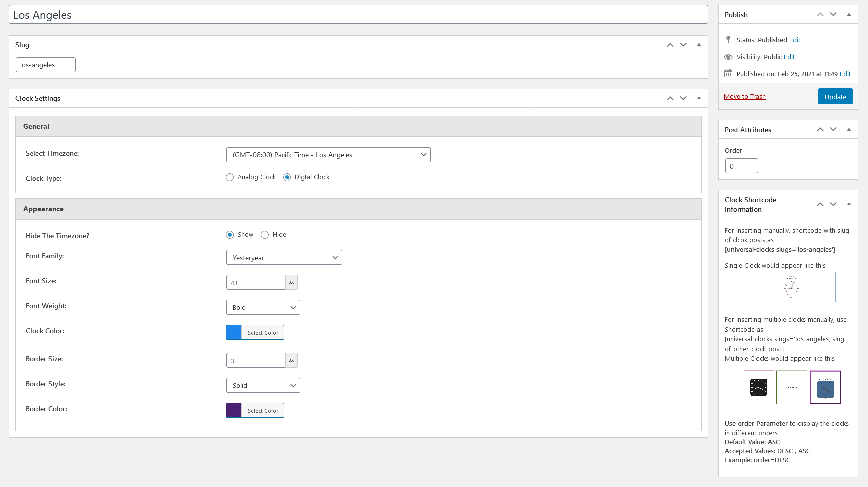Choose Hide for the timezone display
868x487 pixels.
(x=265, y=235)
